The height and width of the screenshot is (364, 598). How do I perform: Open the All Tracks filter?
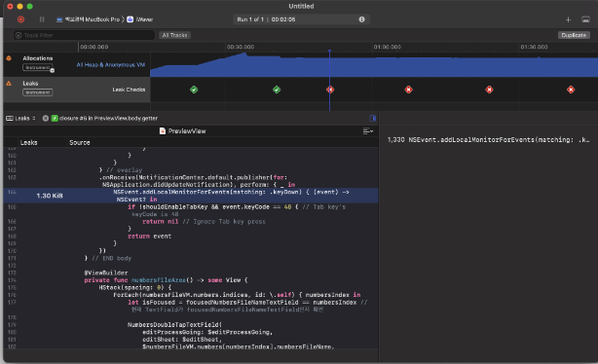pos(174,35)
